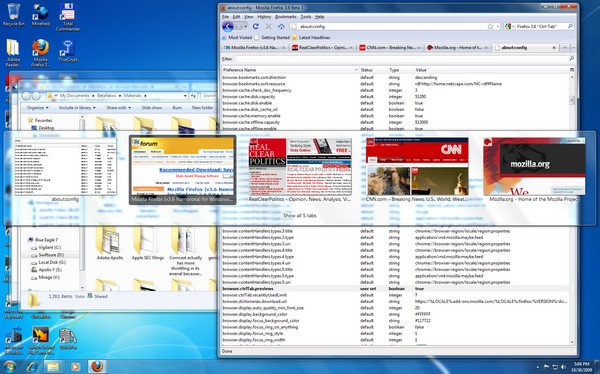Open a new tab with the plus button
The height and width of the screenshot is (374, 600).
564,48
